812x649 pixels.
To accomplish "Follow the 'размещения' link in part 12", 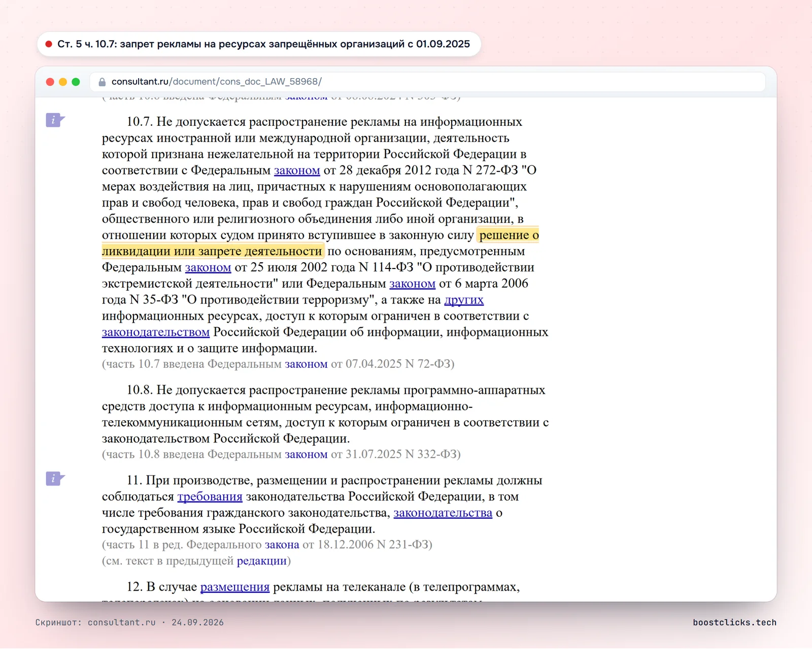I will point(235,587).
